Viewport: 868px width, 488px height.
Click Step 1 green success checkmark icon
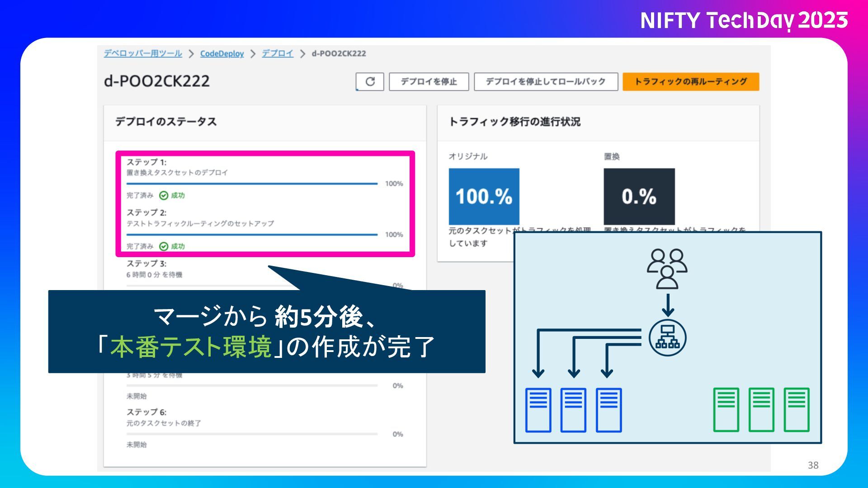point(164,196)
